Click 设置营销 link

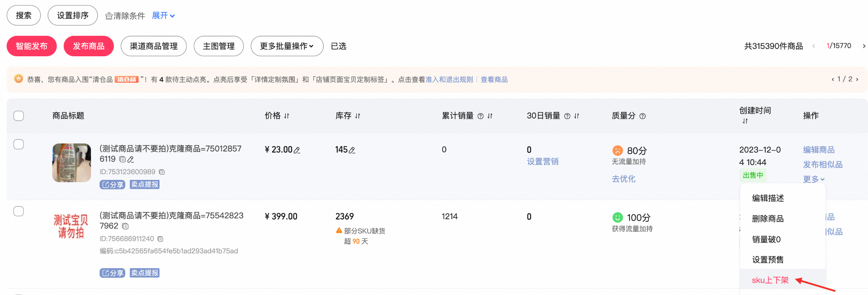543,161
